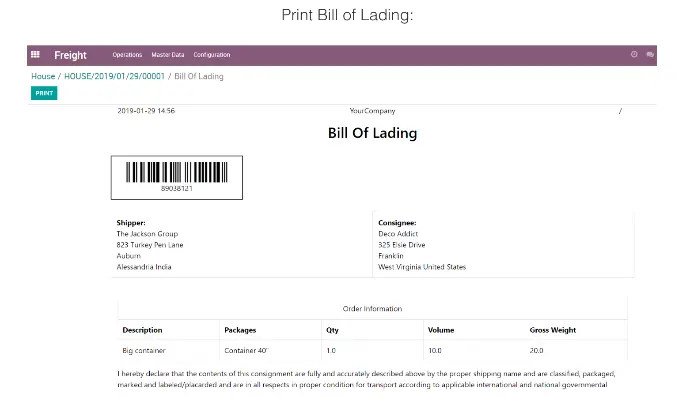Click the Freight app title
Screen dimensions: 690x404
click(x=70, y=55)
